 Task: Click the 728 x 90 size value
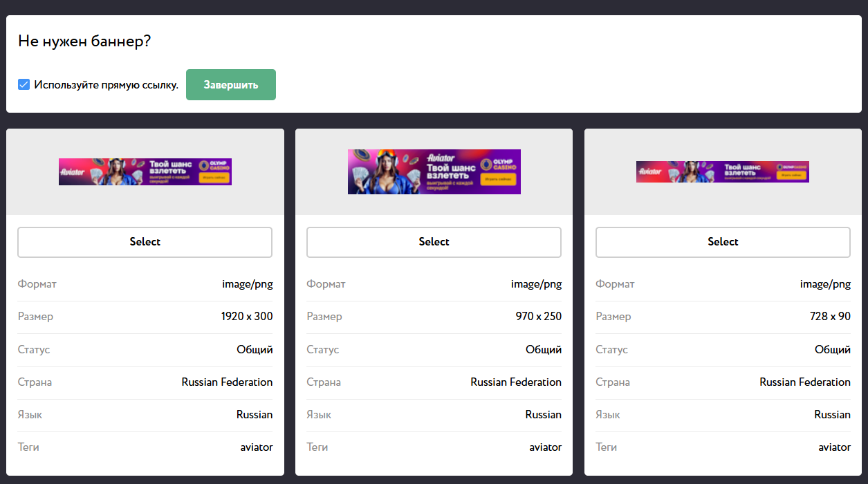[829, 317]
